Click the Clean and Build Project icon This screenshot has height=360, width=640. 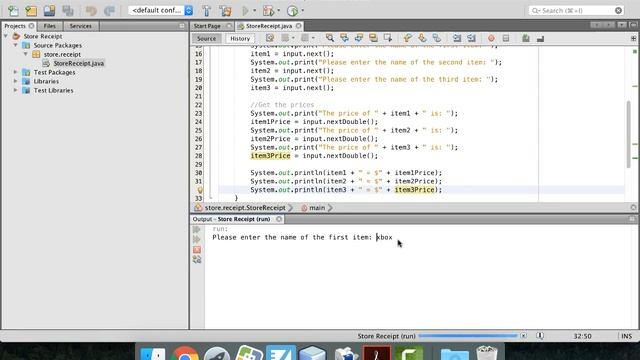click(225, 11)
